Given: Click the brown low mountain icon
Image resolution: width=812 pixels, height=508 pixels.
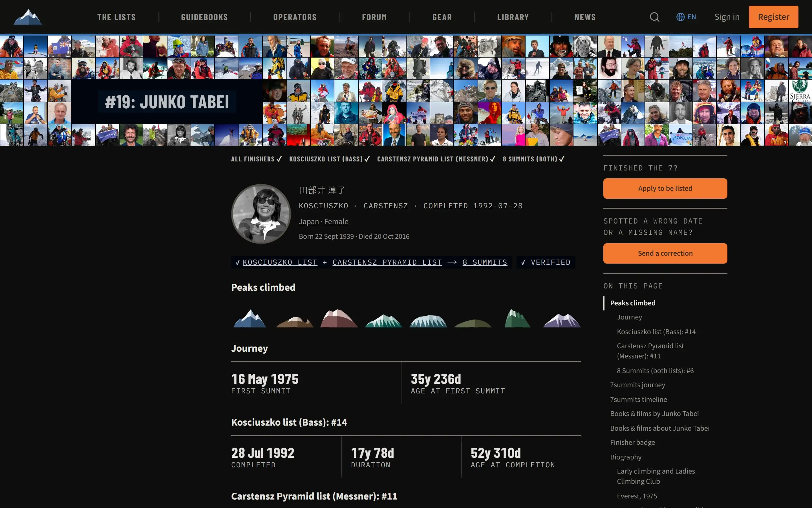Looking at the screenshot, I should point(294,322).
